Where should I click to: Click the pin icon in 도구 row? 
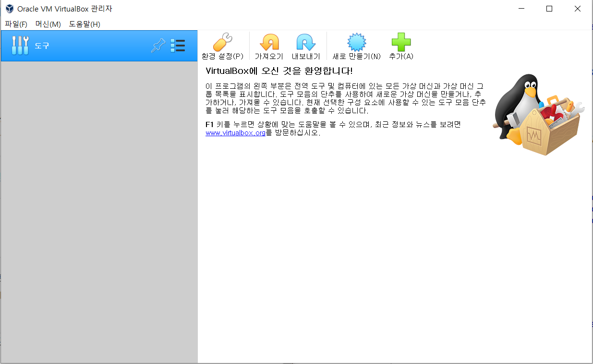pos(157,46)
